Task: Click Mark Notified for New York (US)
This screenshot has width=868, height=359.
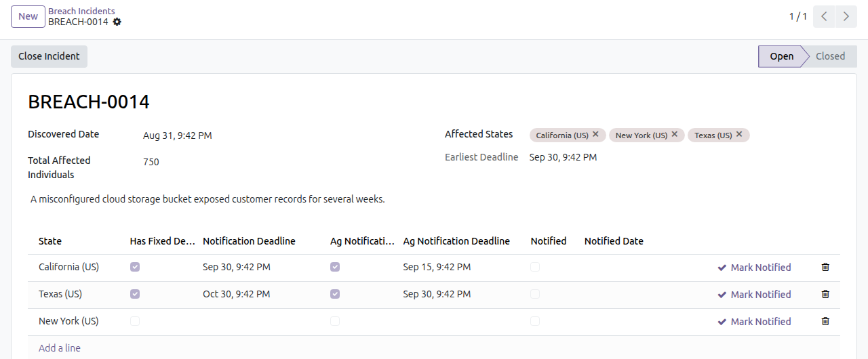Action: click(x=754, y=322)
